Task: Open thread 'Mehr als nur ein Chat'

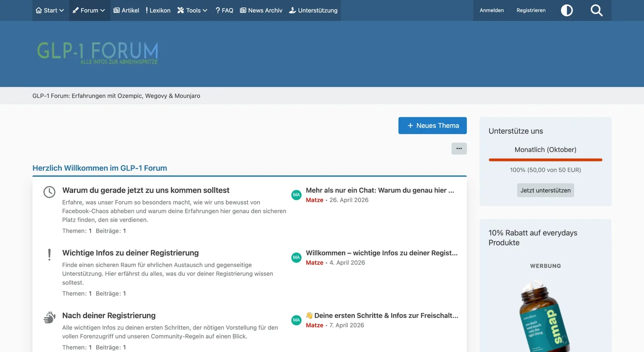Action: pyautogui.click(x=380, y=190)
